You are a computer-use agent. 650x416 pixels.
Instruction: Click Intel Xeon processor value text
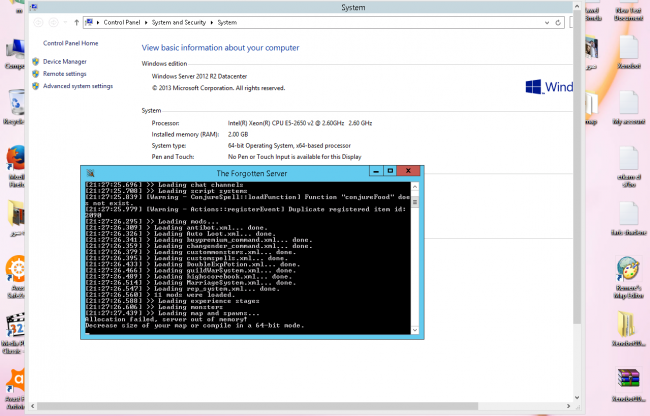[300, 123]
